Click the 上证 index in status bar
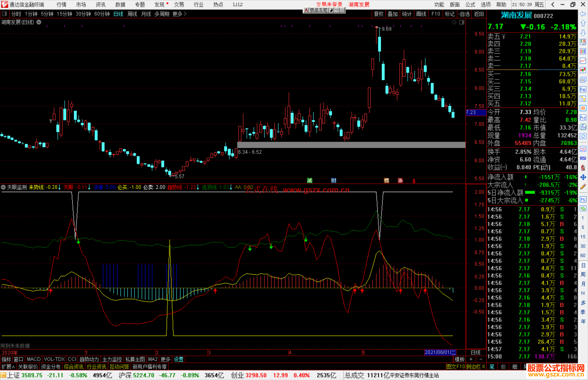Image resolution: width=588 pixels, height=380 pixels. coord(13,375)
